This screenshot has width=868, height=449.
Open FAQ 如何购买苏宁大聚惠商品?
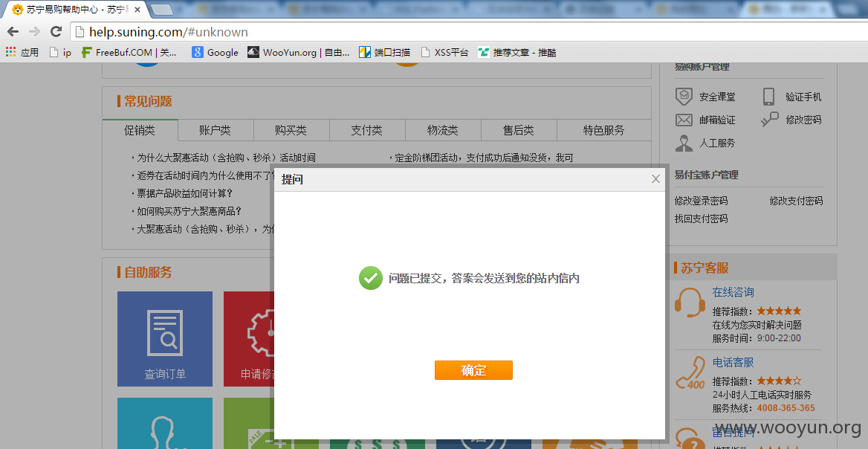point(190,211)
